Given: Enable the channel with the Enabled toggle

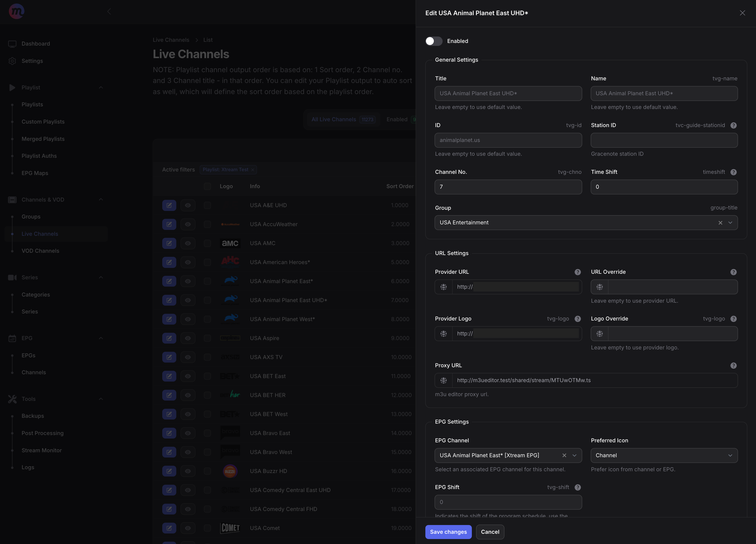Looking at the screenshot, I should pyautogui.click(x=434, y=41).
